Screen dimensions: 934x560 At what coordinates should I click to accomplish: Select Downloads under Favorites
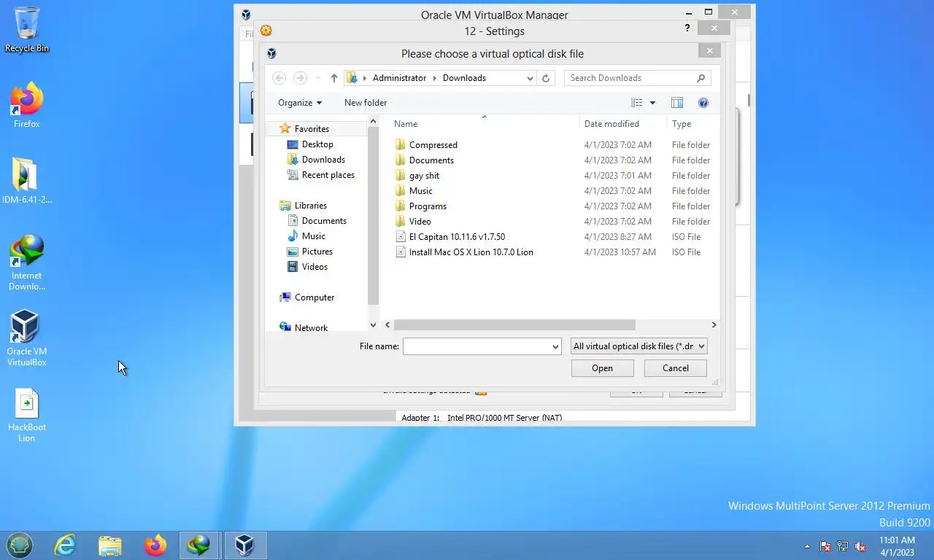(x=323, y=160)
